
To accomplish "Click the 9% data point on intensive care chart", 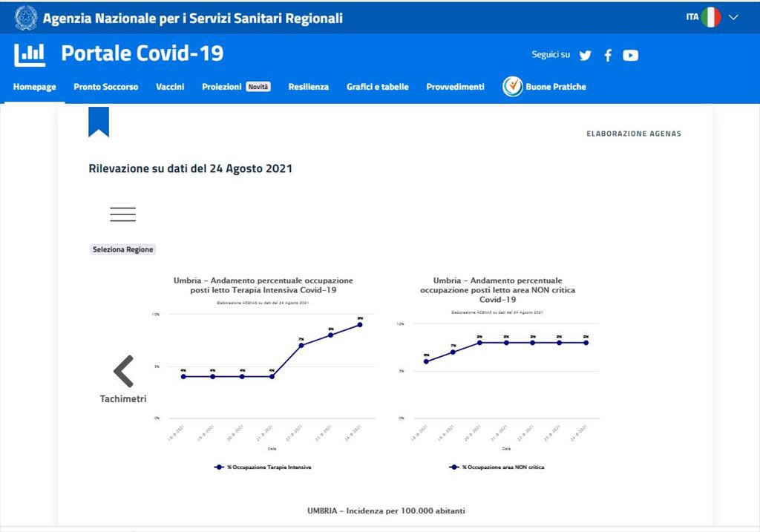I will click(x=360, y=324).
